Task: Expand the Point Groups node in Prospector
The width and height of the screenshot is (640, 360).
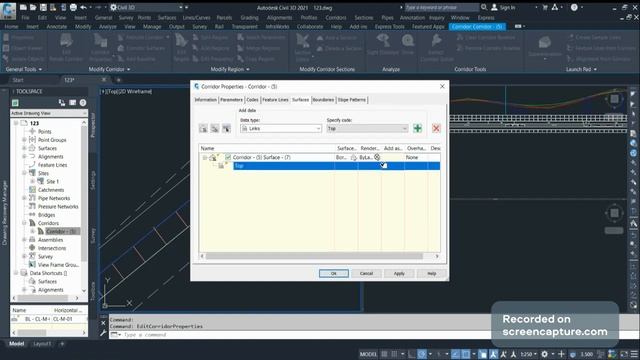Action: [x=24, y=140]
